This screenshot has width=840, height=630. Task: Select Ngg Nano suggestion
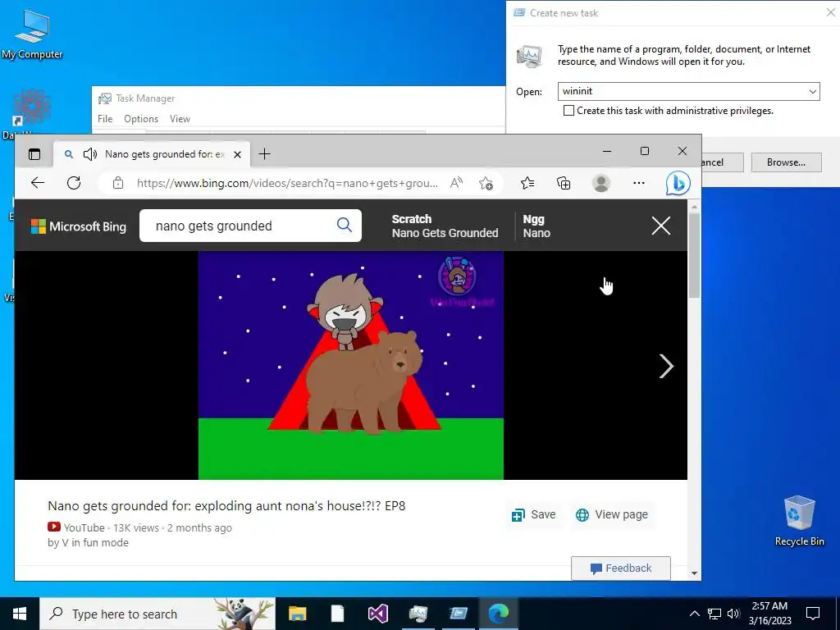click(x=536, y=226)
